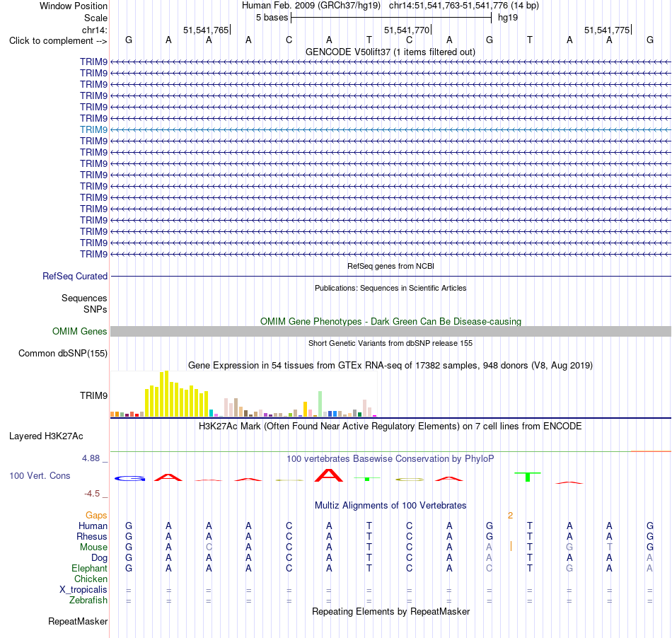Click the tallest red A in PhyloP logo
The height and width of the screenshot is (638, 672).
pyautogui.click(x=329, y=475)
